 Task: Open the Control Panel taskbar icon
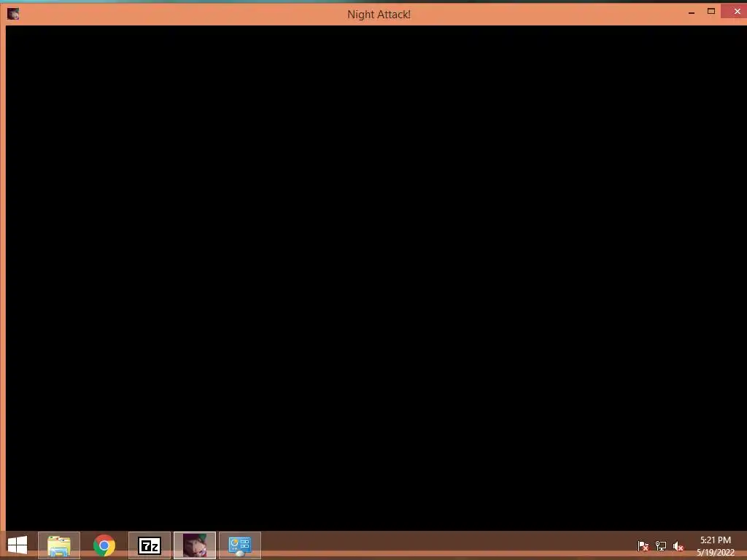click(x=239, y=545)
